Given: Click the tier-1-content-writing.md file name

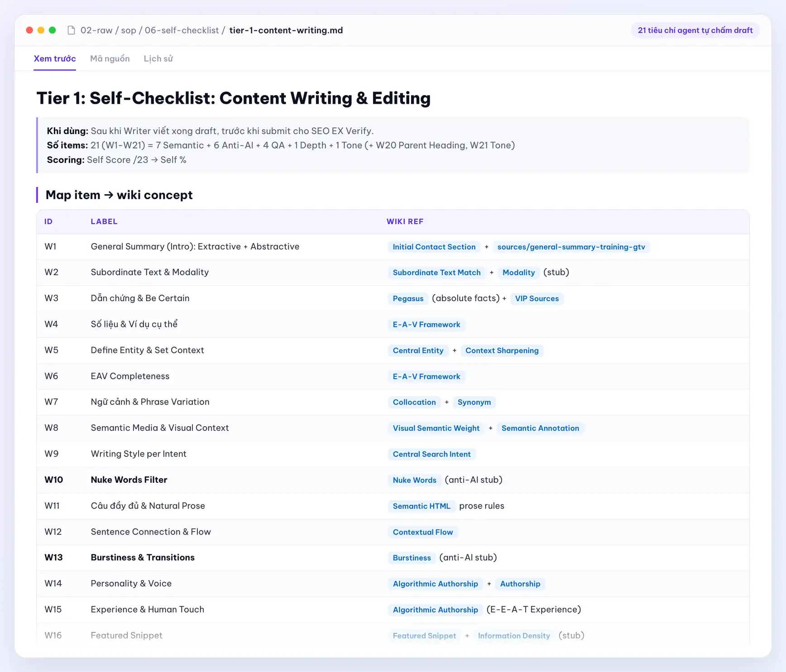Looking at the screenshot, I should pos(286,30).
